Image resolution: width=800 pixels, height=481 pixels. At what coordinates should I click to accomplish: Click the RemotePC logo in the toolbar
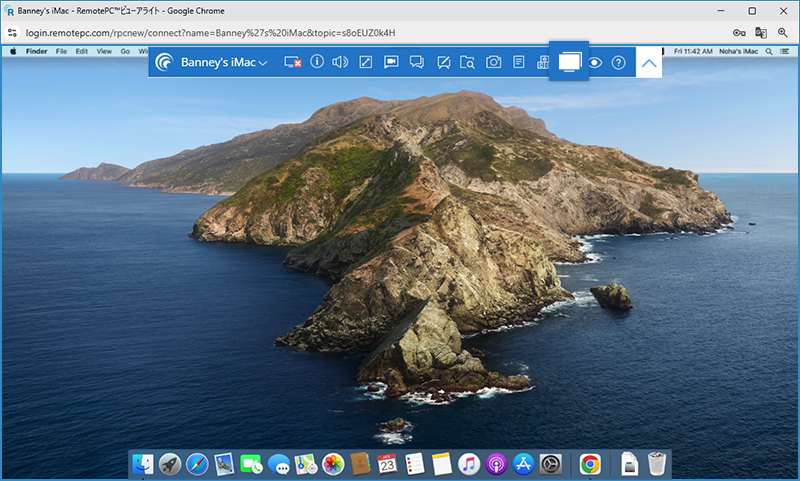click(x=164, y=62)
